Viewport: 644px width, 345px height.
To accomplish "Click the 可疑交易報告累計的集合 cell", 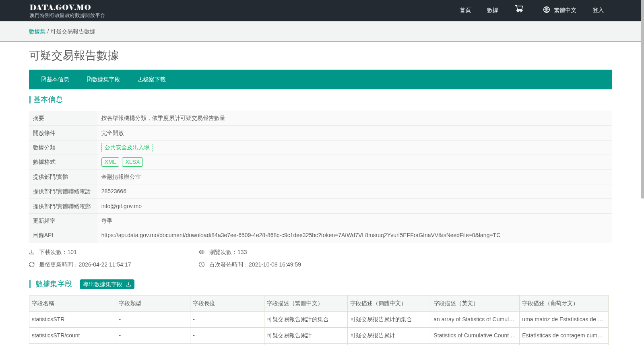I will (x=306, y=319).
